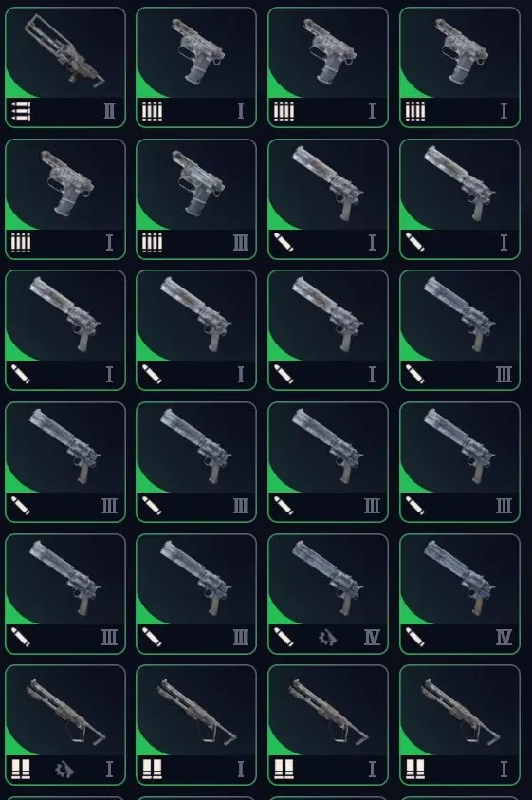532x800 pixels.
Task: Select the shotgun tile showing the attachment icon
Action: coord(65,725)
